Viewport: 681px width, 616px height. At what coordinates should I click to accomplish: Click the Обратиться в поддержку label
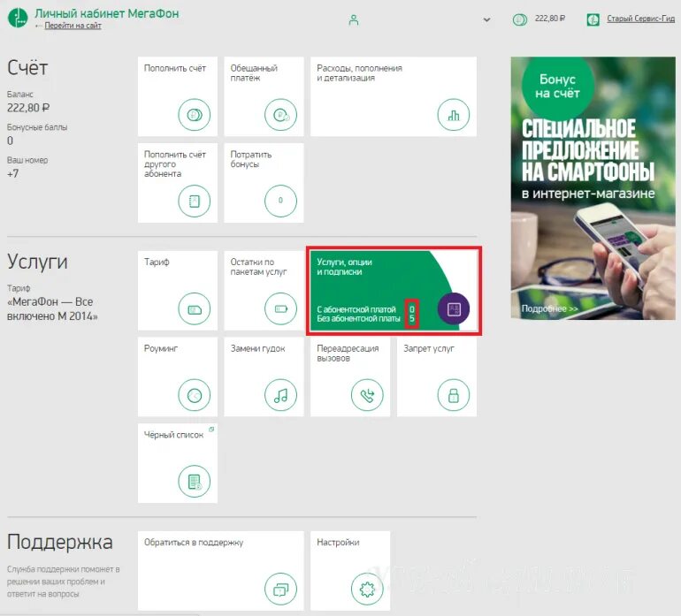click(194, 542)
